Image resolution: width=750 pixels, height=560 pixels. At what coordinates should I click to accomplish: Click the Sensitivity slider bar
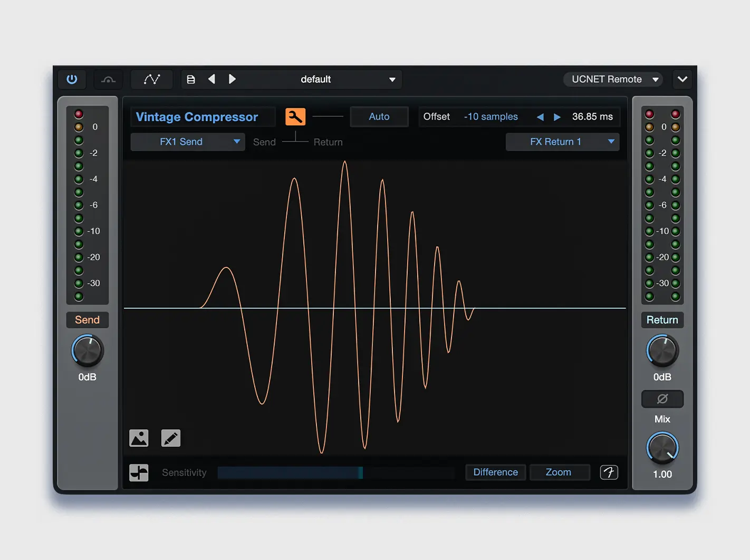335,472
